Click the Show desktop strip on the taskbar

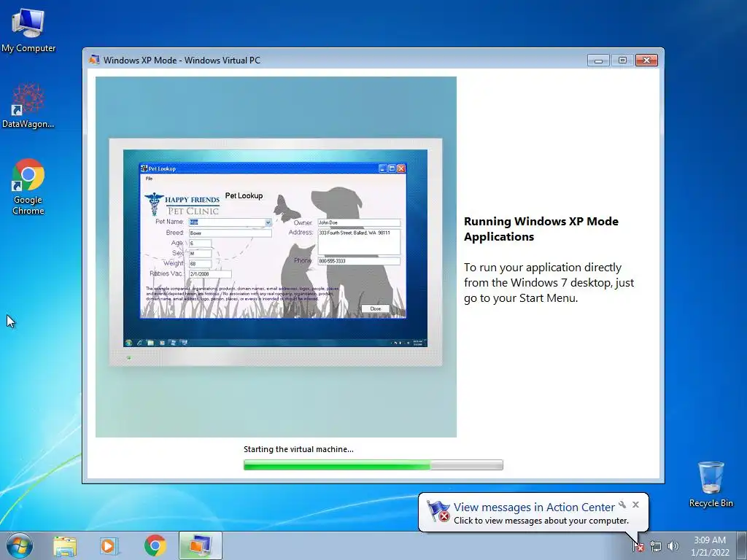click(x=742, y=546)
